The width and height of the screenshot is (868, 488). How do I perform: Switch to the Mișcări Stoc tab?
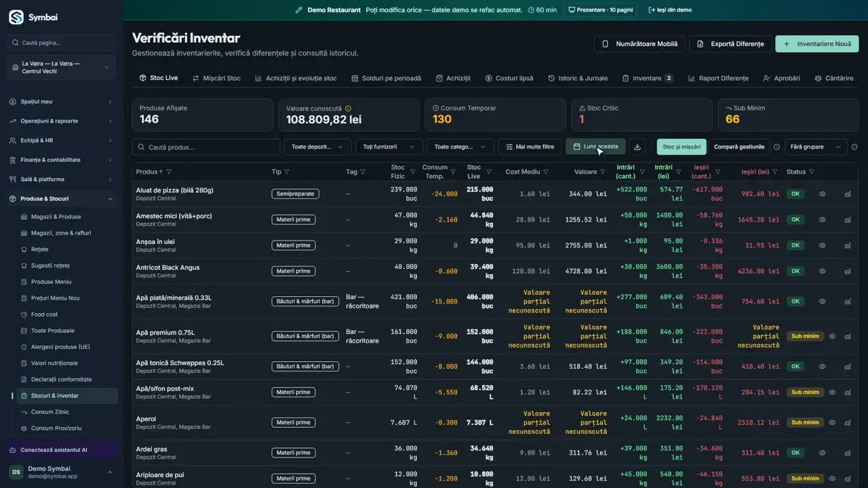216,78
